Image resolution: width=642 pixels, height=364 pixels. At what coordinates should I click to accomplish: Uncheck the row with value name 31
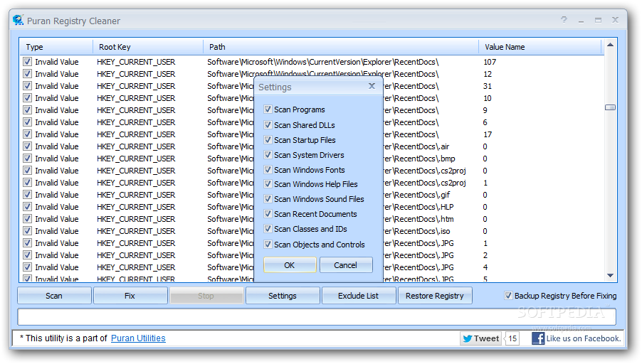28,86
